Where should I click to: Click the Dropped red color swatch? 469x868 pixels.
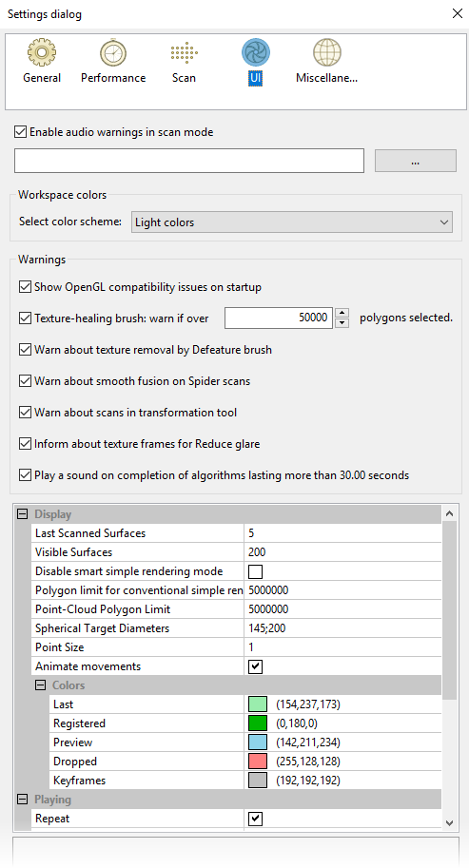click(258, 762)
